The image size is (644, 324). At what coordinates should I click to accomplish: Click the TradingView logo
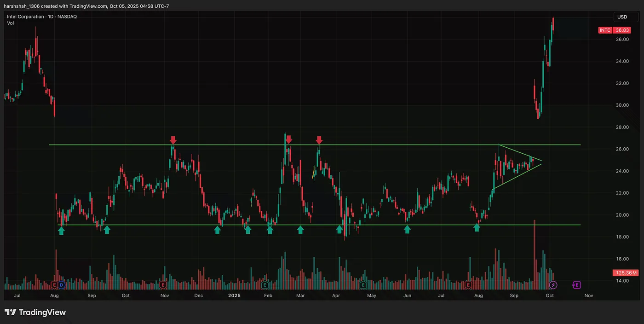coord(35,312)
